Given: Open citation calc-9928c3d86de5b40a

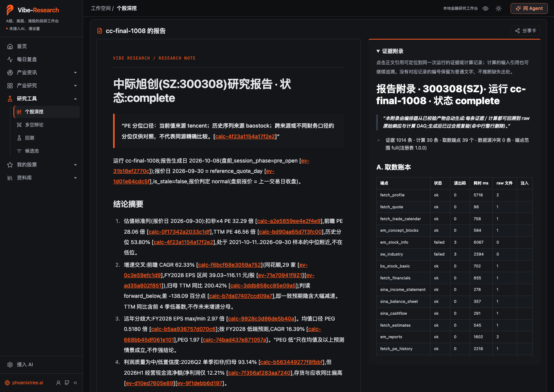Looking at the screenshot, I should click(261, 319).
